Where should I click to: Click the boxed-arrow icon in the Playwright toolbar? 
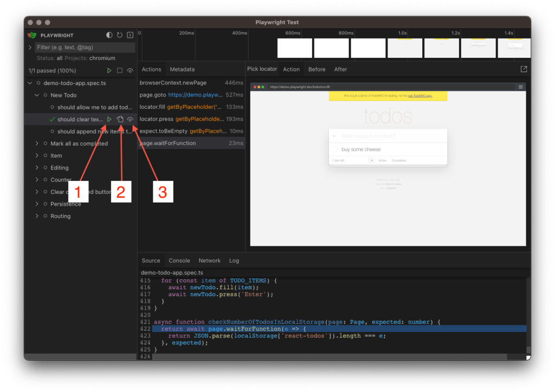pyautogui.click(x=130, y=35)
